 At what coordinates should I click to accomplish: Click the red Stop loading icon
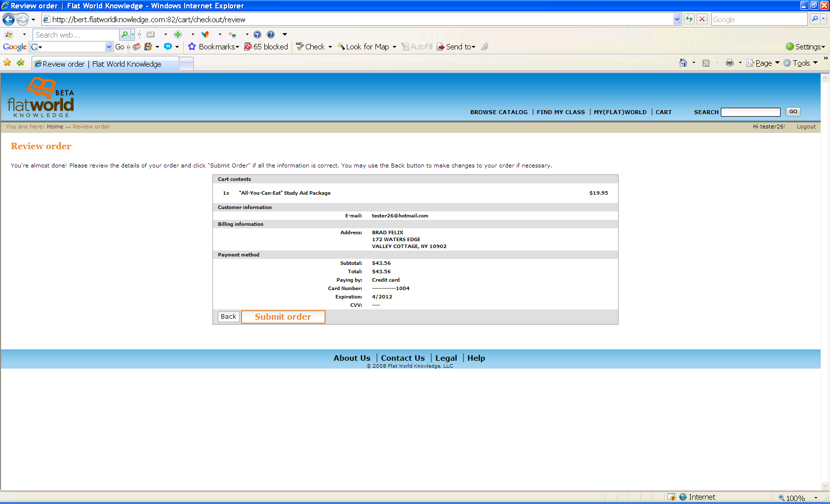pos(702,19)
